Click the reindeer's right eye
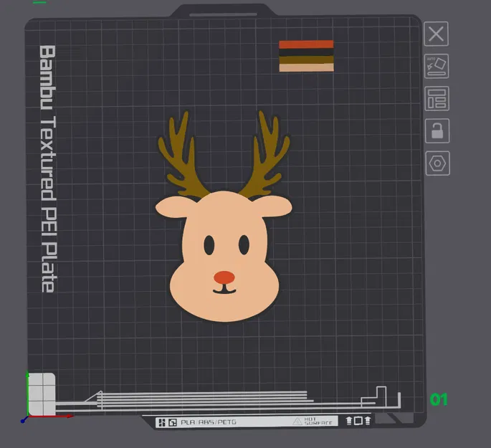 coord(244,244)
